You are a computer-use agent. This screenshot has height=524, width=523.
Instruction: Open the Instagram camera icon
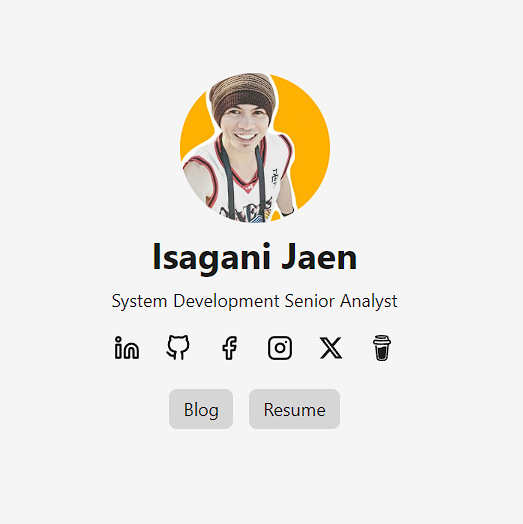click(280, 348)
